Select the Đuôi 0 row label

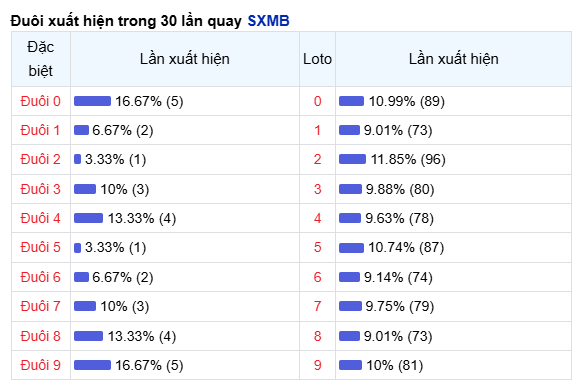point(40,101)
